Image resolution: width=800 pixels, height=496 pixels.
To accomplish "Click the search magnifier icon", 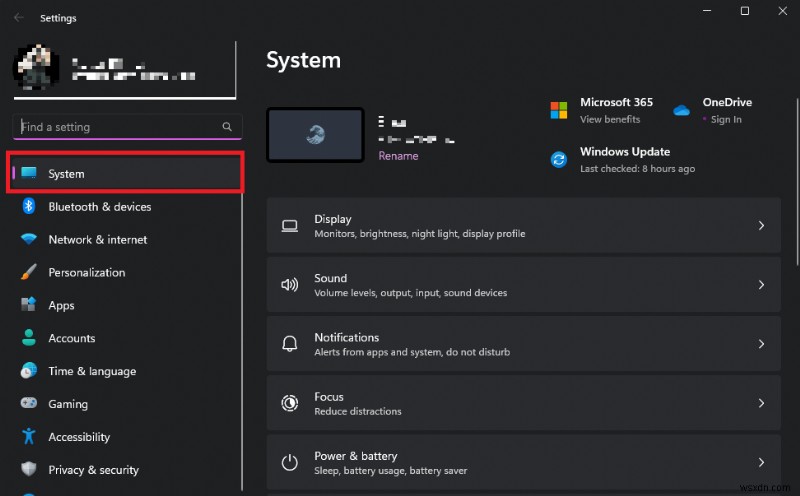I will pos(227,127).
